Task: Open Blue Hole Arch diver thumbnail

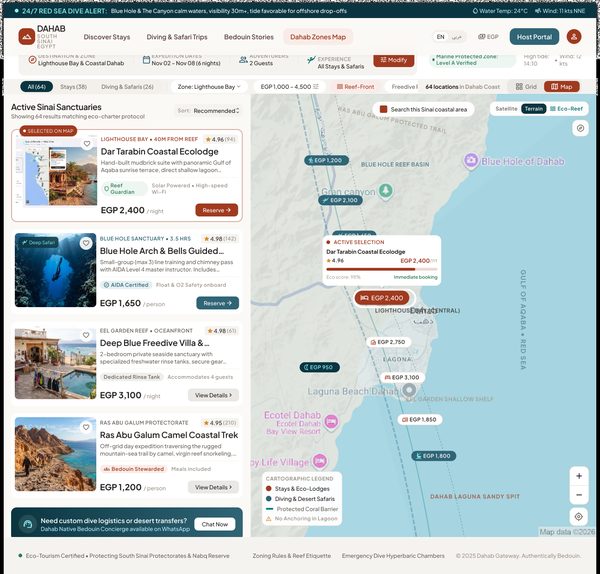Action: tap(55, 270)
